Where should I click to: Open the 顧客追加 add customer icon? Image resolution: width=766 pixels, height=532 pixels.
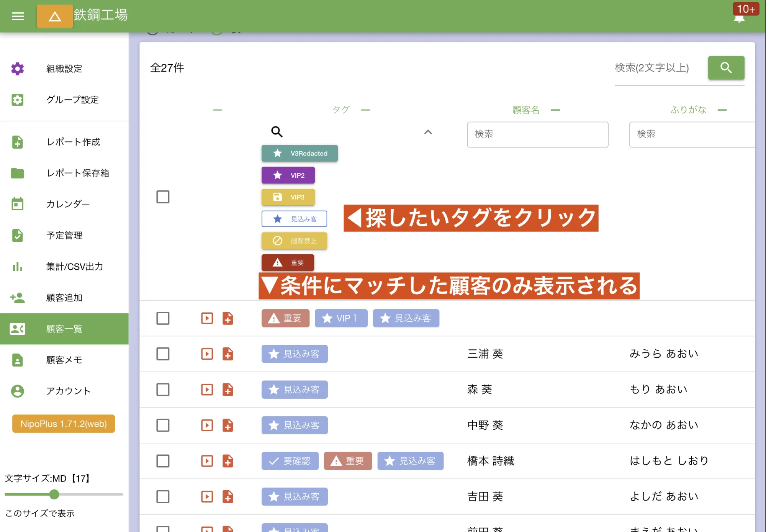tap(17, 298)
